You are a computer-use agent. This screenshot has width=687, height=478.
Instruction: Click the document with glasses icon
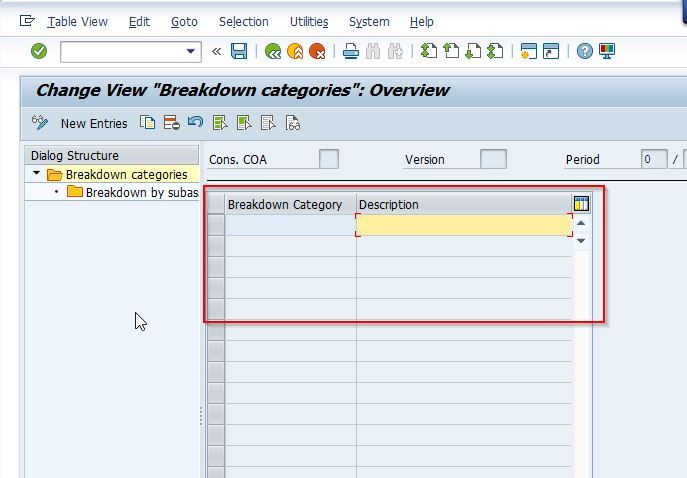coord(292,123)
